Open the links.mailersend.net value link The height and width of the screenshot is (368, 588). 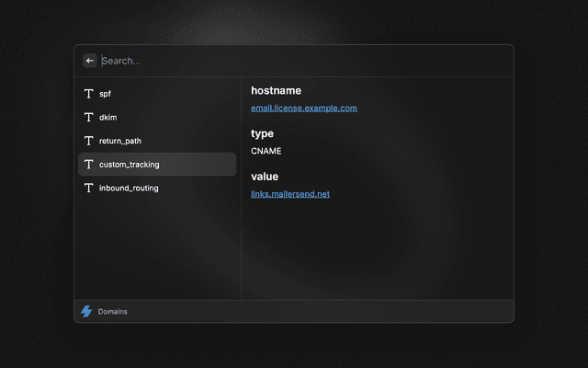pos(289,194)
